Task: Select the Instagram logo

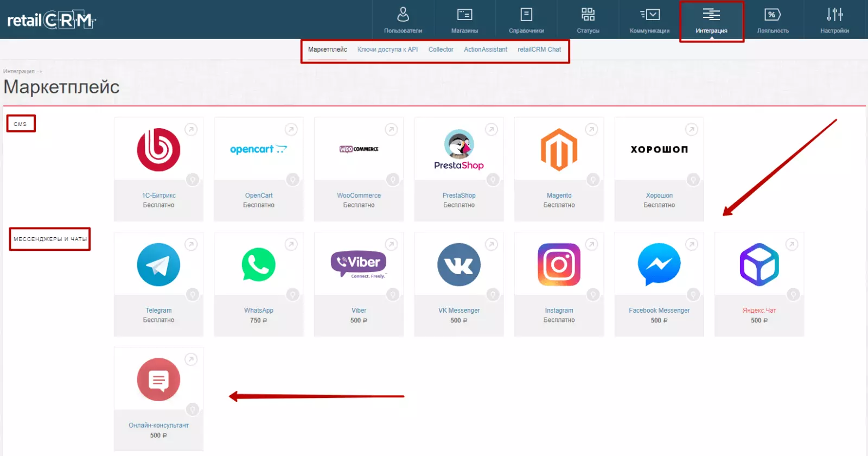Action: click(x=559, y=264)
